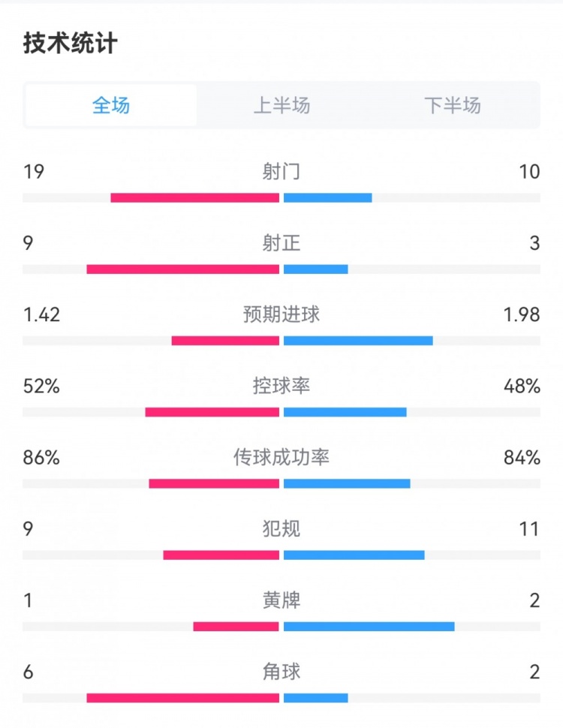Click the 1.98 expected goals value
Viewport: 563px width, 728px height.
522,315
